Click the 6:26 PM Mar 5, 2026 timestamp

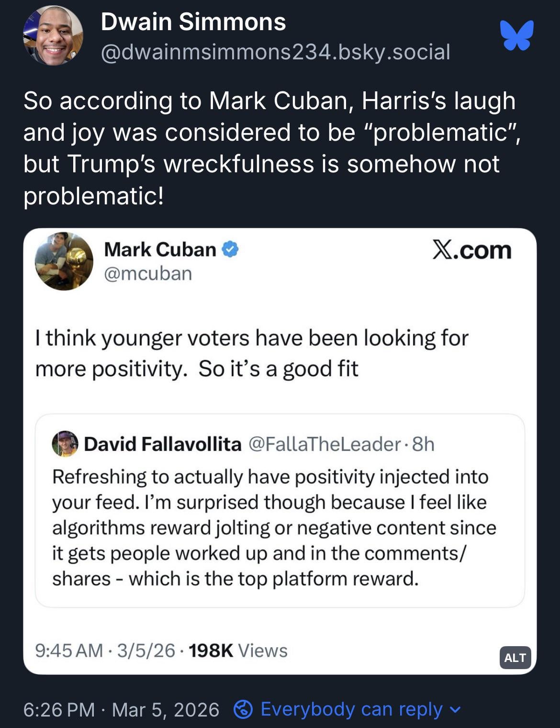click(121, 709)
